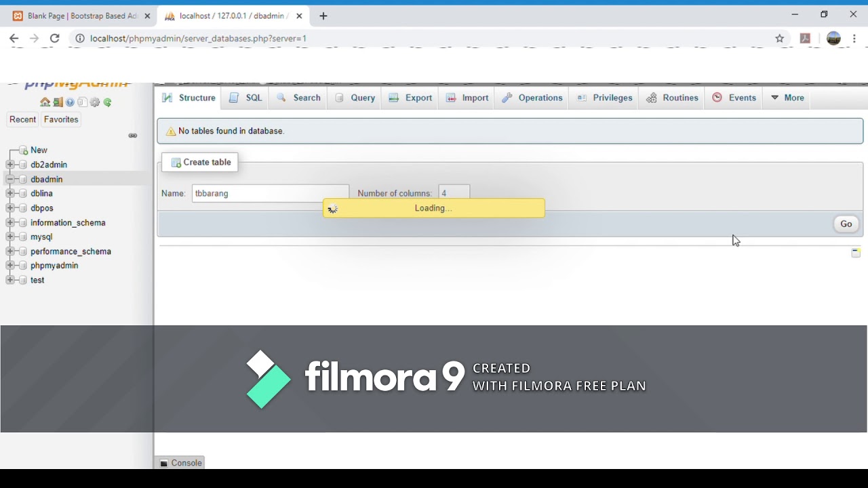This screenshot has height=488, width=868.
Task: Open the Import tab
Action: (467, 98)
